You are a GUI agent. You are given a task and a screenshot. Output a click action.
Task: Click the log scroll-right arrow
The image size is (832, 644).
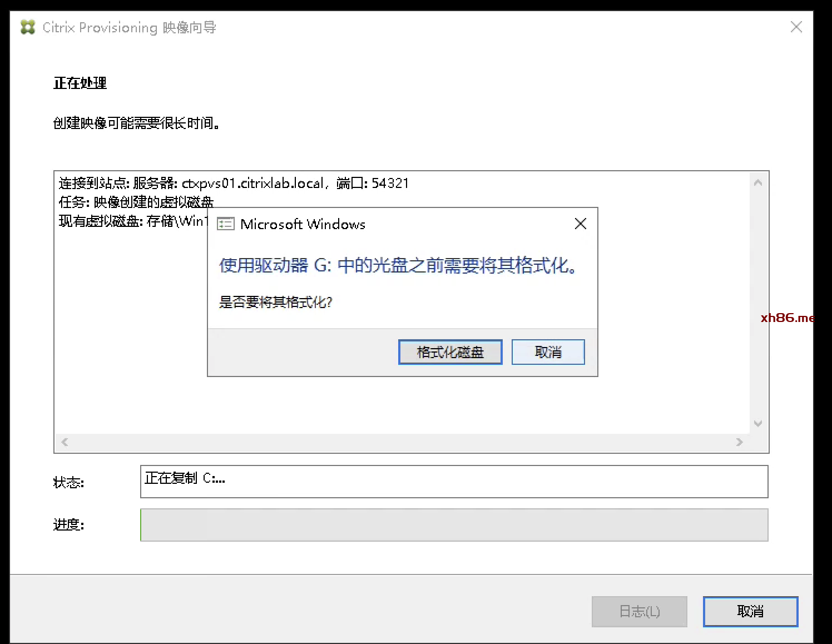[x=739, y=442]
